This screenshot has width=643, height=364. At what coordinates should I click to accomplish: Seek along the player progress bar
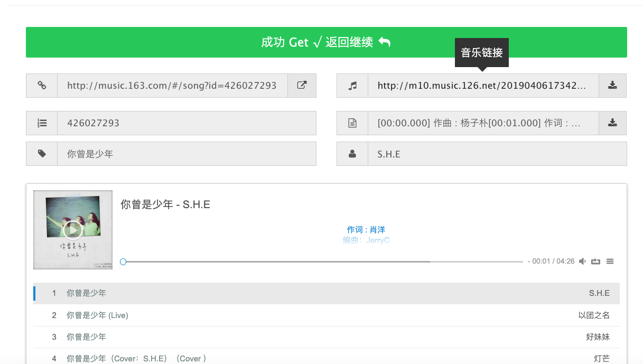click(x=323, y=262)
